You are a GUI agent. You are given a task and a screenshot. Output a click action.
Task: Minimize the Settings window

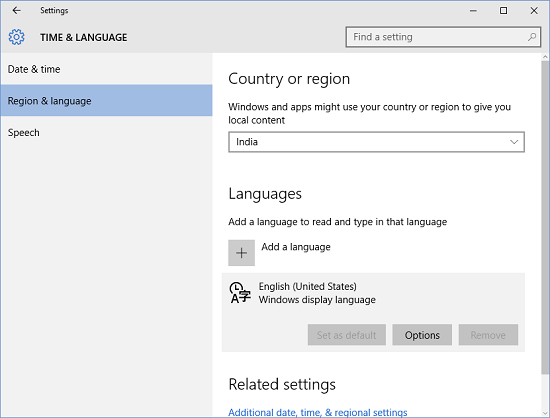(x=473, y=11)
